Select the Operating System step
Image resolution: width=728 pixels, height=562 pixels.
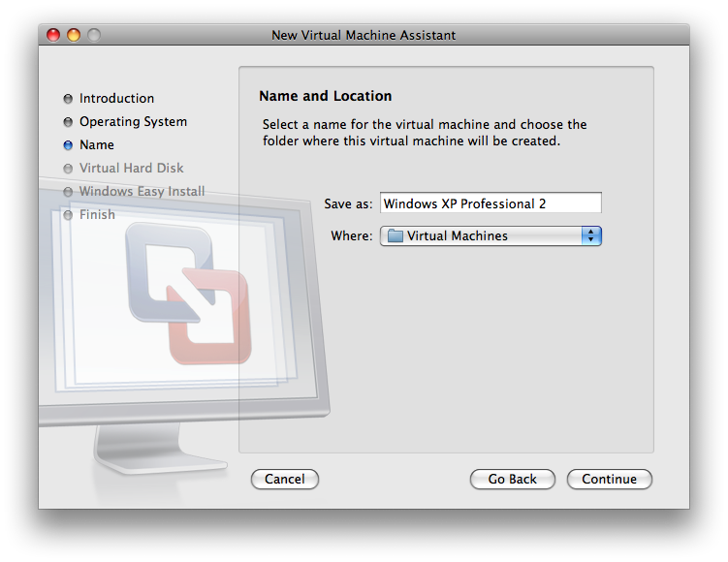coord(133,121)
